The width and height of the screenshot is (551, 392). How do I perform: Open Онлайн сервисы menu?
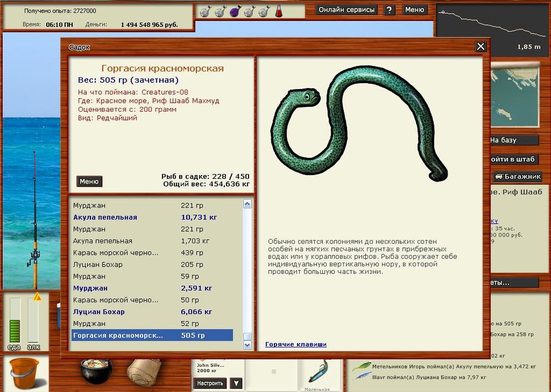[x=347, y=10]
